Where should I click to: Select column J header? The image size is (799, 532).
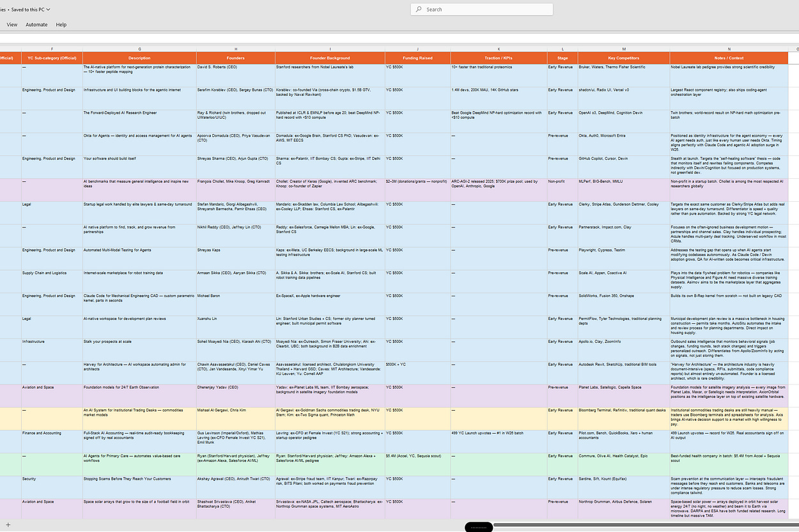(417, 49)
